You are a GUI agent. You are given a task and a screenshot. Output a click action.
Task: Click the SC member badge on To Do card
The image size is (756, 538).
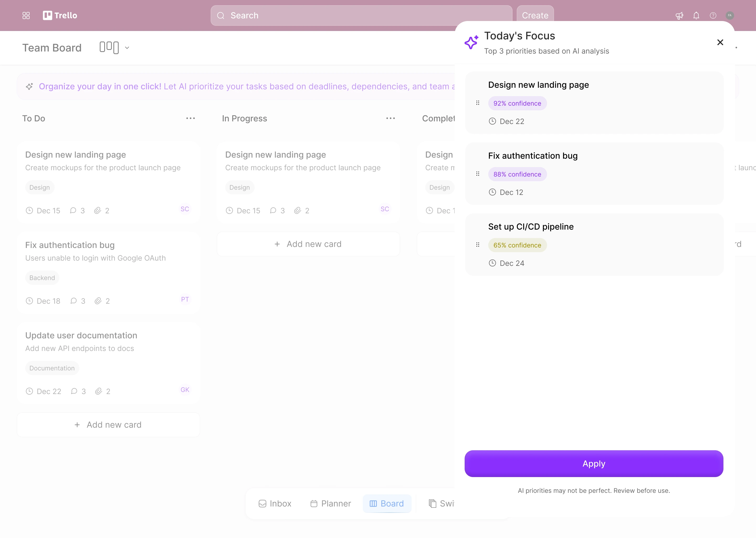(x=185, y=209)
